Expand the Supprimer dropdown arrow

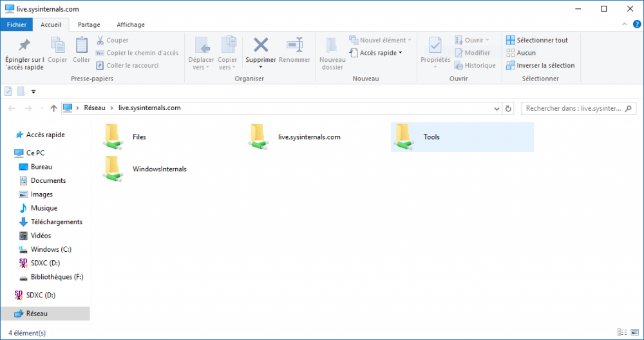click(x=261, y=67)
